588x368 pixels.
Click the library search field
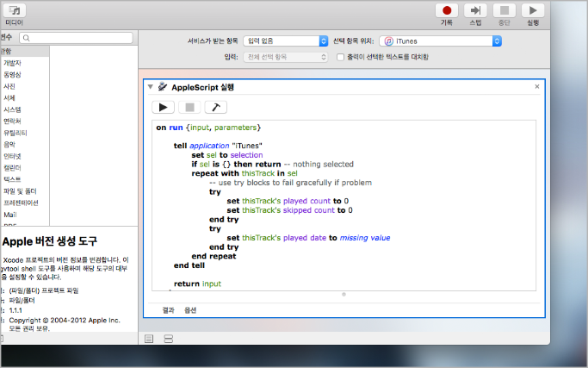click(77, 38)
